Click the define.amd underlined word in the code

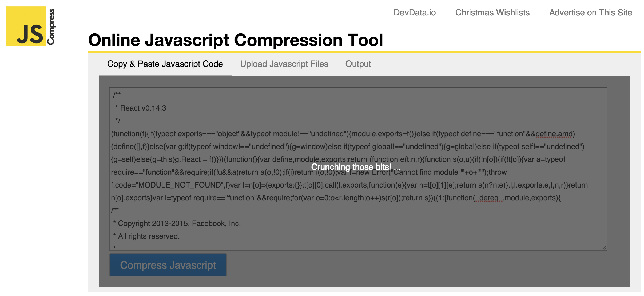[553, 134]
